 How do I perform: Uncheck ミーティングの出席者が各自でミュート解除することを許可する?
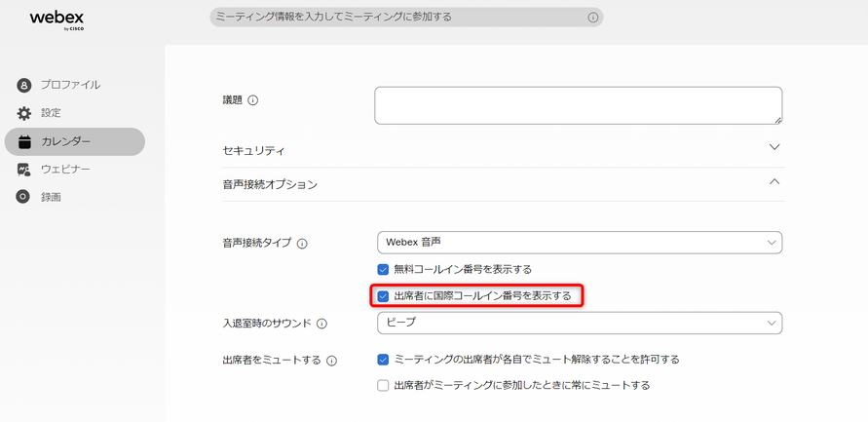click(383, 360)
